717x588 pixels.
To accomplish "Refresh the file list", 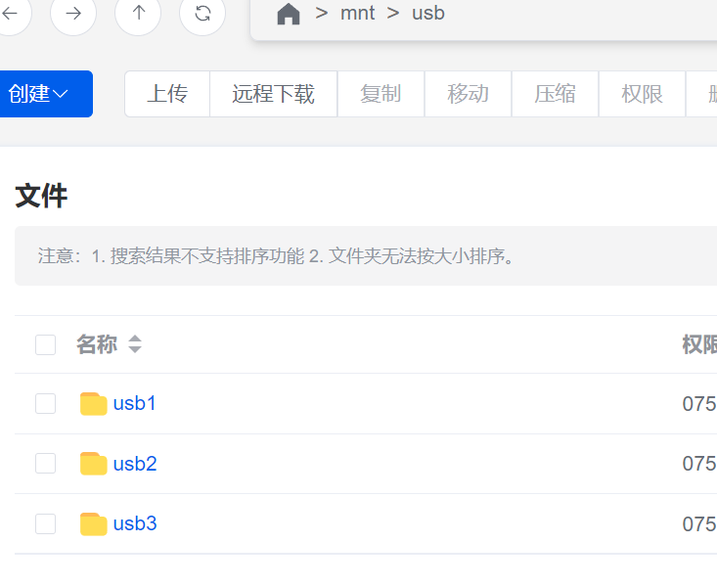I will 202,13.
